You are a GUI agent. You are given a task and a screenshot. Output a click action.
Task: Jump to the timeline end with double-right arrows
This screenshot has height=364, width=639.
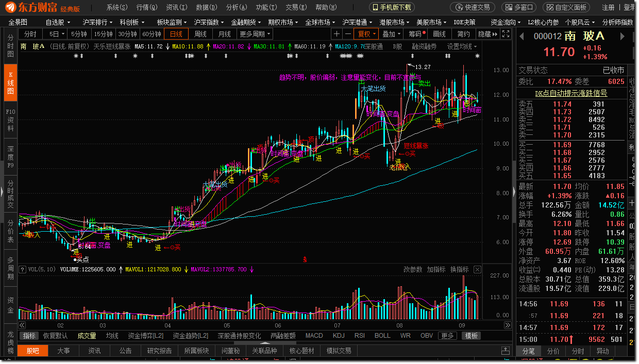(x=508, y=325)
